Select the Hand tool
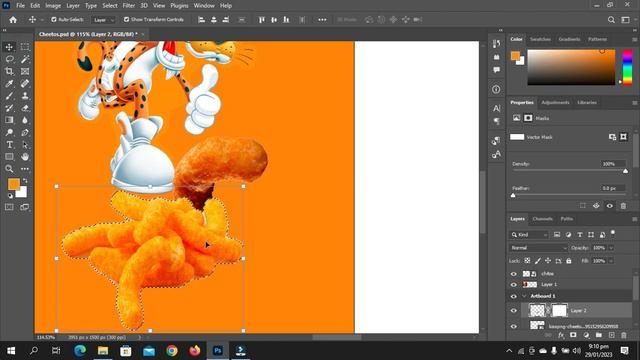This screenshot has height=360, width=640. [25, 157]
